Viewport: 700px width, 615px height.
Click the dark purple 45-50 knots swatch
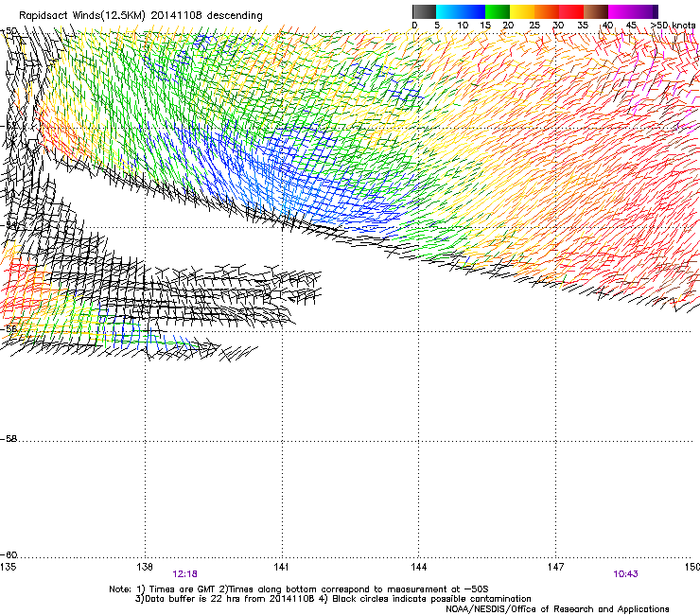coord(645,11)
